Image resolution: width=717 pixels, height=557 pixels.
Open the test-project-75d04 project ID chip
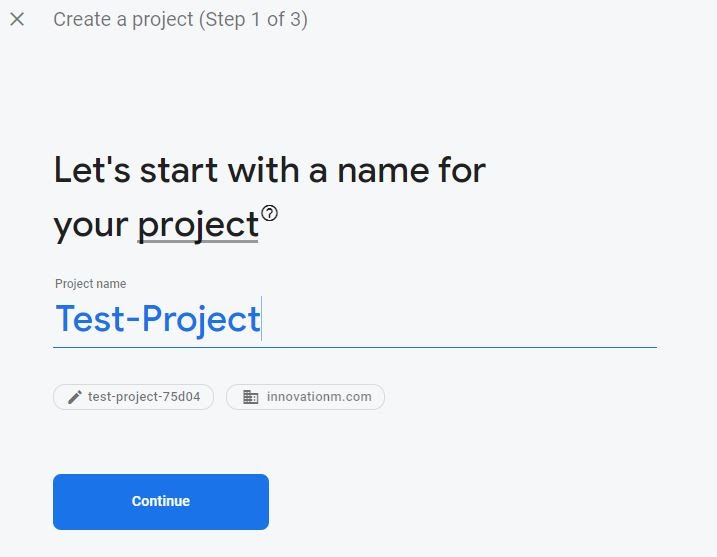pyautogui.click(x=133, y=397)
